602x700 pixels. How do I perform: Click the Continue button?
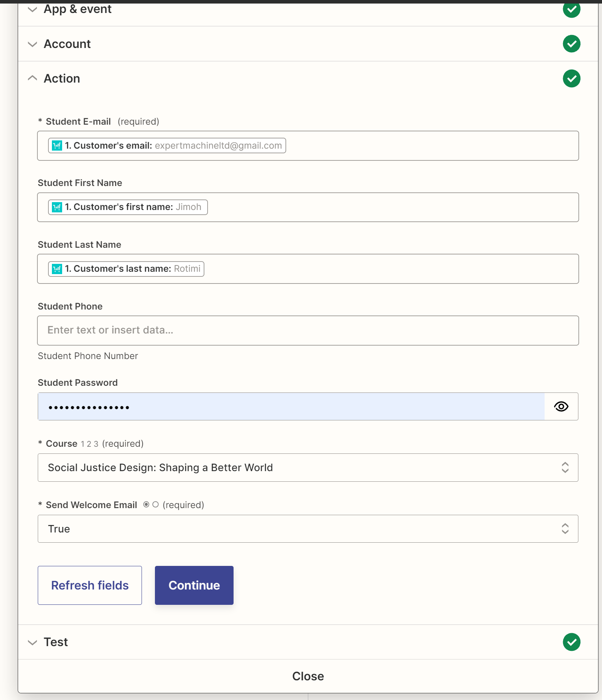point(194,586)
